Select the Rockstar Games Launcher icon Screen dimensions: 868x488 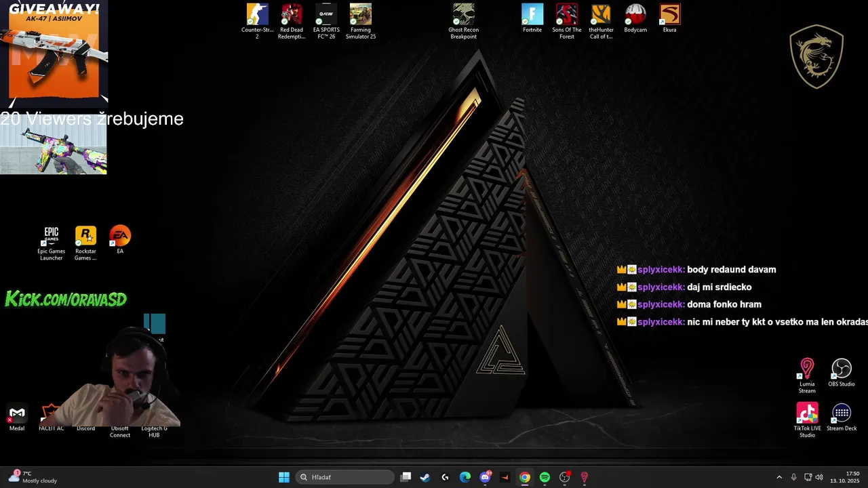point(85,243)
